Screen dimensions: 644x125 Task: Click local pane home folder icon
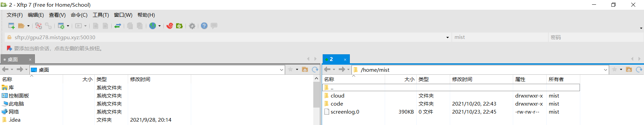click(305, 69)
